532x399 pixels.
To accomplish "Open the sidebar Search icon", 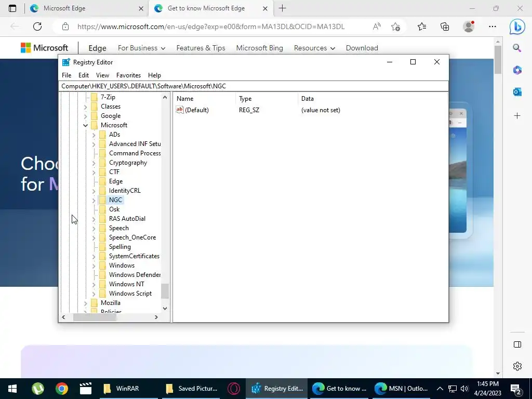I will point(517,48).
